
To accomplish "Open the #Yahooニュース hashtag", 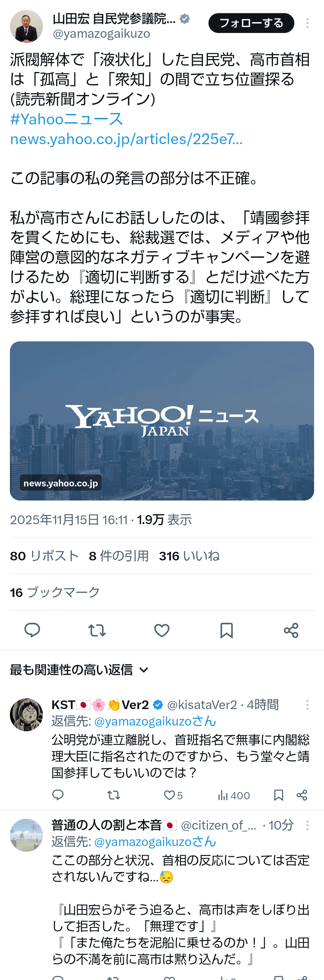I will coord(66,119).
